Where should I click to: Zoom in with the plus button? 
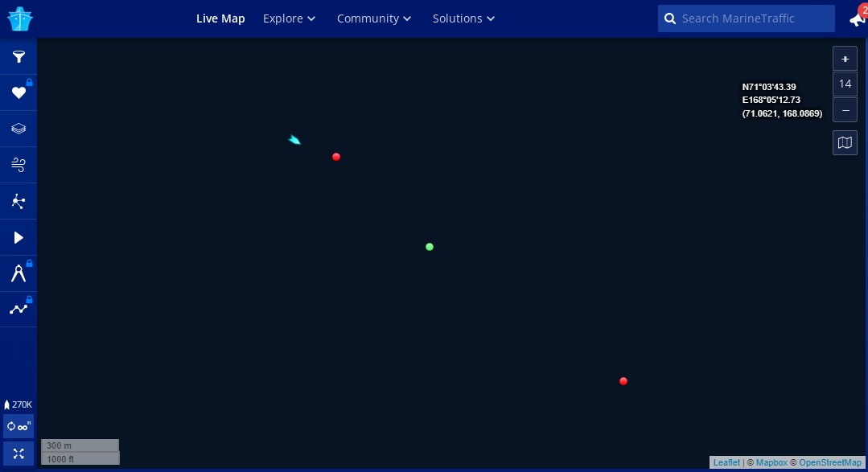coord(845,59)
